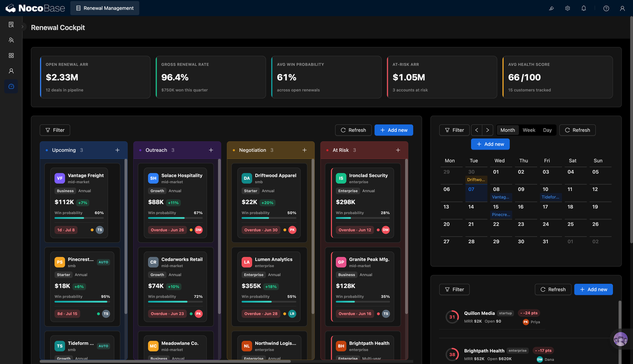This screenshot has width=633, height=364.
Task: Click Overdue · Jun 26 tag on Solace card
Action: click(x=167, y=230)
